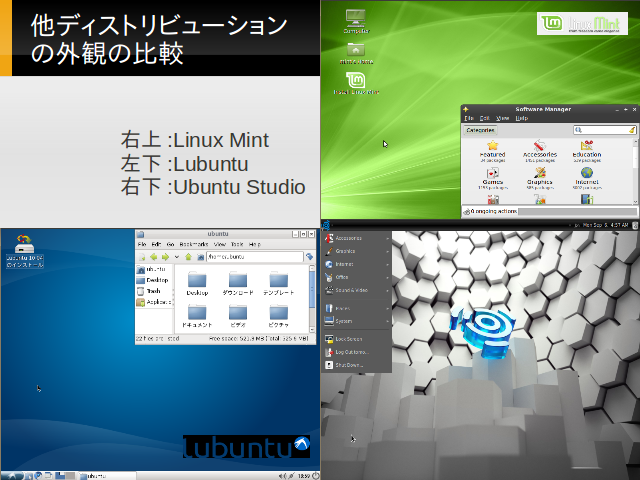Expand Internet submenu arrow in Ubuntu Studio menu
This screenshot has width=640, height=480.
tap(387, 264)
